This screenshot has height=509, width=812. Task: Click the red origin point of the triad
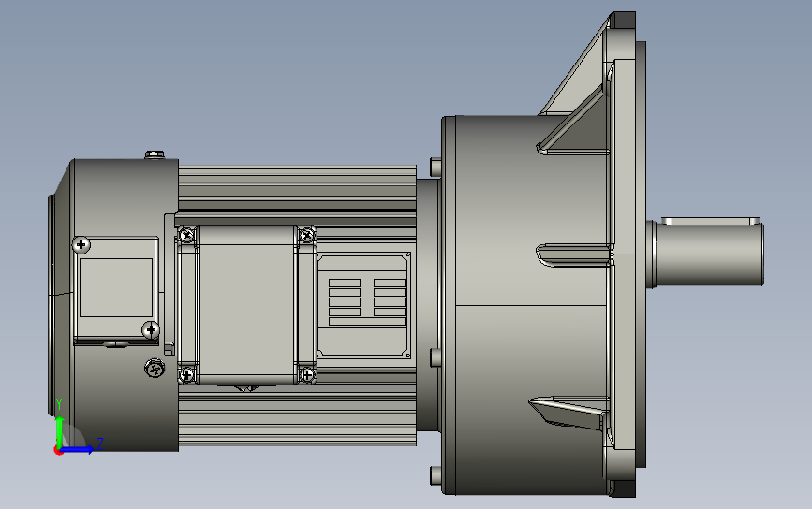(x=58, y=451)
